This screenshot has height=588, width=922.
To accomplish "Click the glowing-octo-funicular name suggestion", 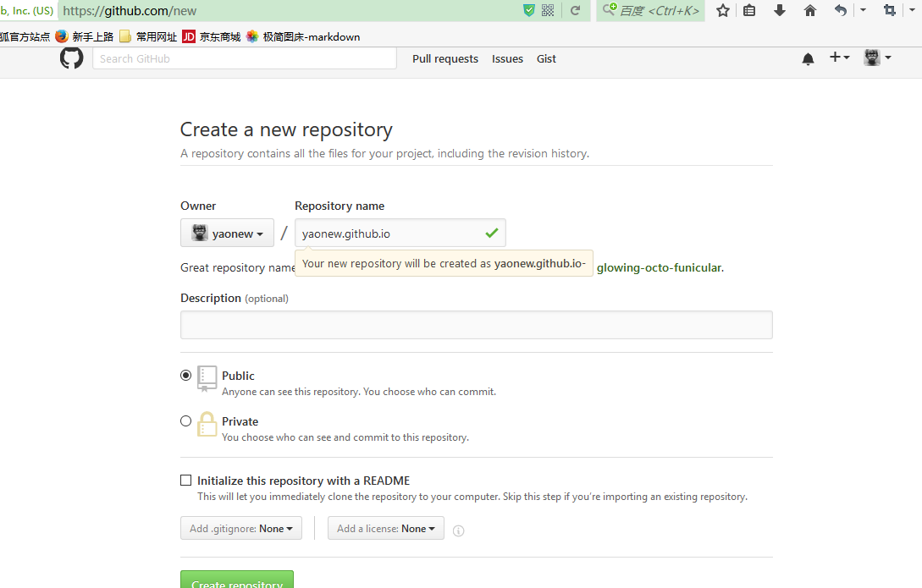I will [x=660, y=267].
